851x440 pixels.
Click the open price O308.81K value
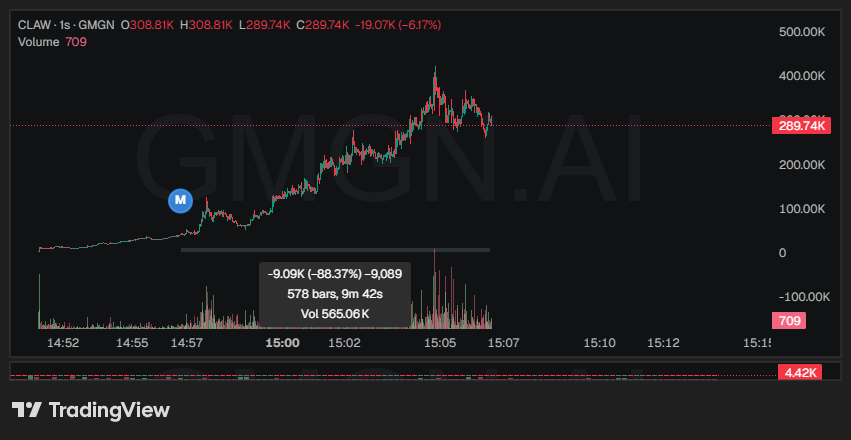[x=147, y=25]
